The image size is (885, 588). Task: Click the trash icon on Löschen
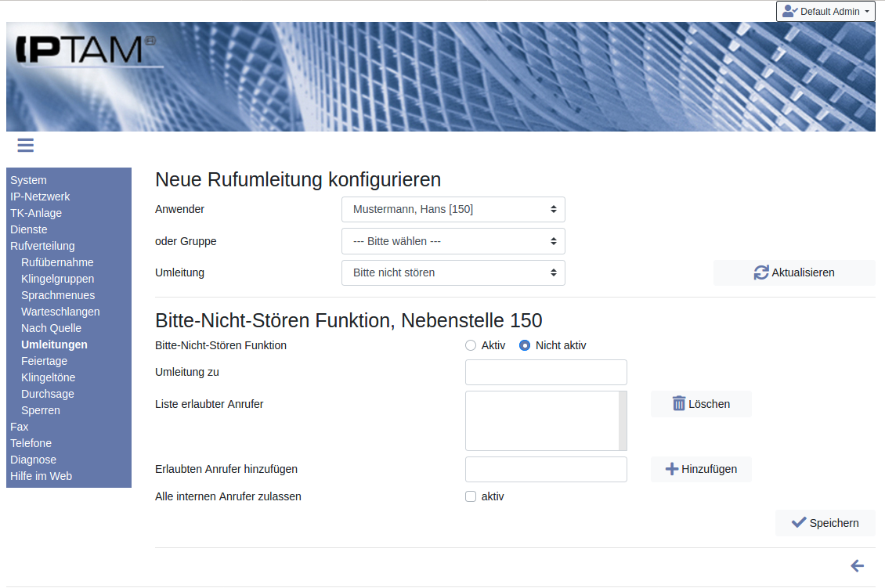coord(679,404)
